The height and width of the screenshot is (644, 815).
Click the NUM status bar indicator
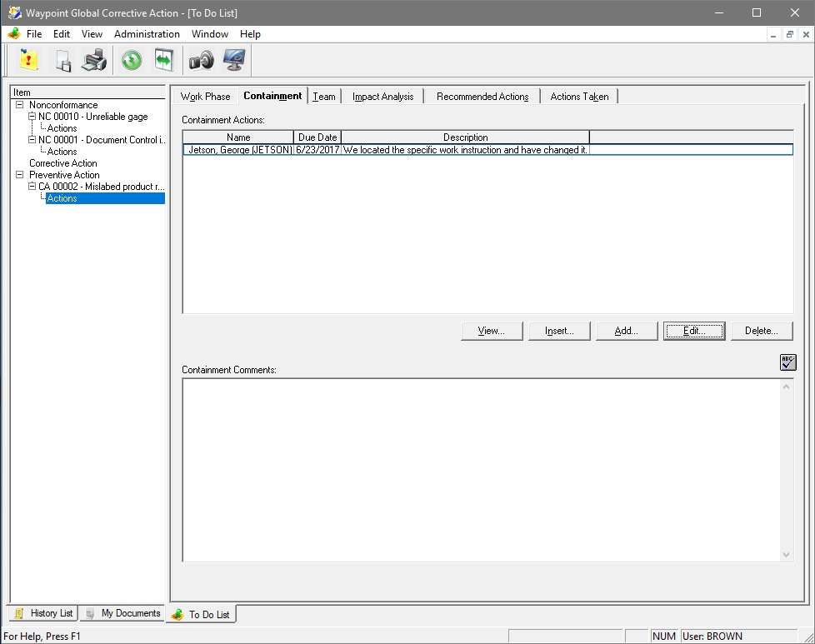pyautogui.click(x=664, y=637)
